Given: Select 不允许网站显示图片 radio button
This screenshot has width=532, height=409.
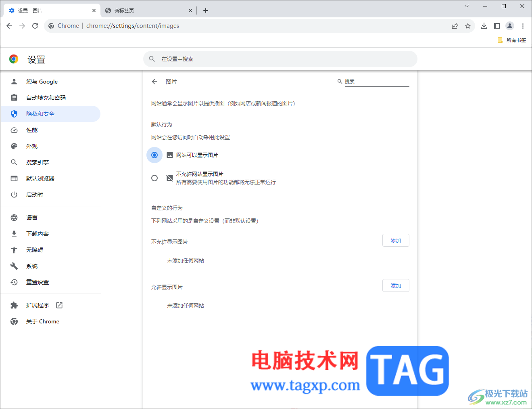Looking at the screenshot, I should (x=154, y=178).
